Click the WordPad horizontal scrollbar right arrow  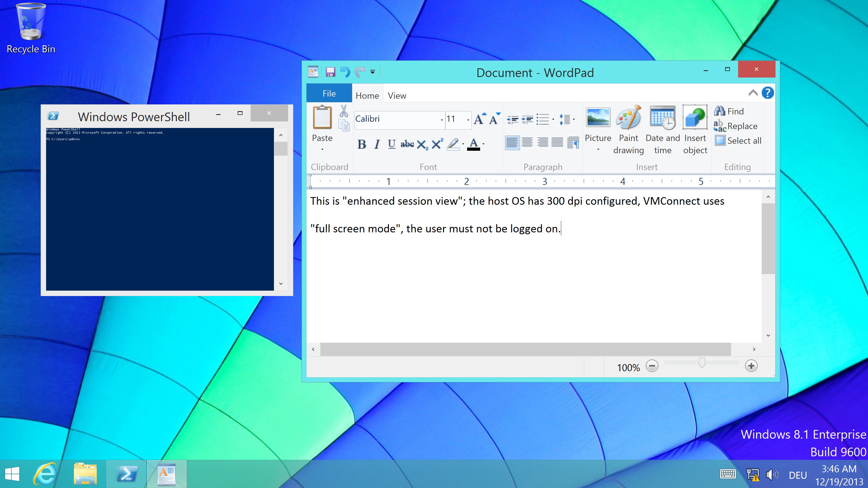(754, 349)
